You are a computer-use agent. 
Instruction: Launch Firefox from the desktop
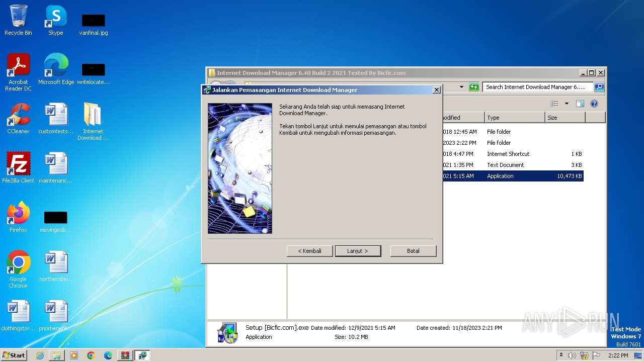tap(18, 217)
